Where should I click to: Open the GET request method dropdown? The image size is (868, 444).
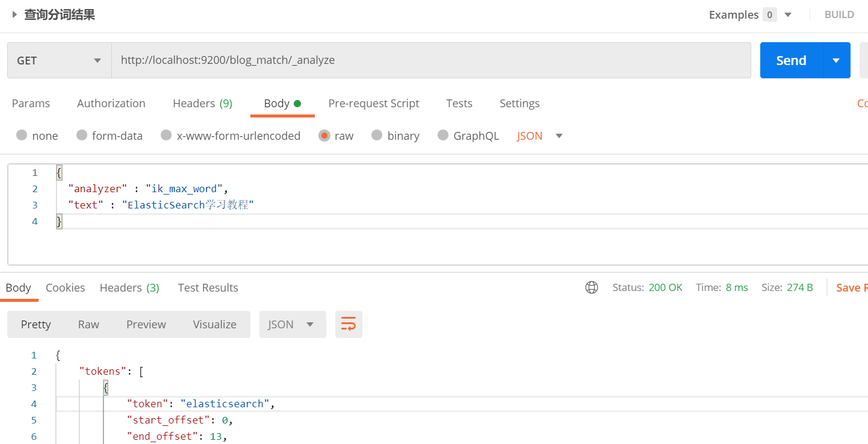click(x=59, y=60)
